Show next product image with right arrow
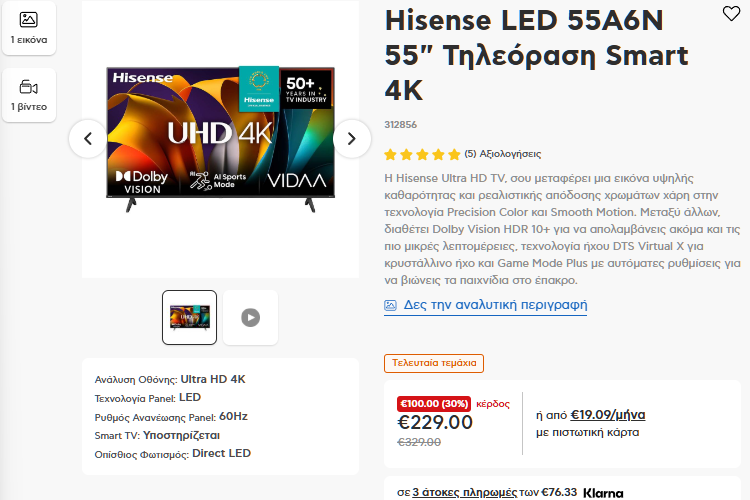 [352, 139]
